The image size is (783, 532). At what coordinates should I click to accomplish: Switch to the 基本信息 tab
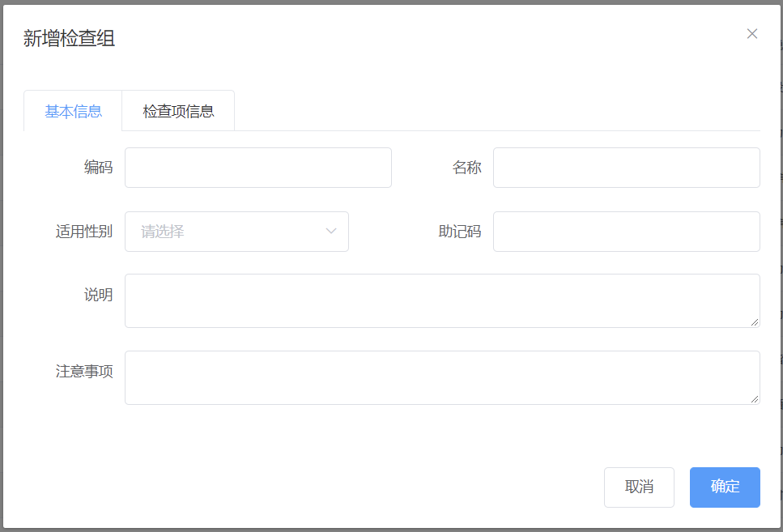73,111
